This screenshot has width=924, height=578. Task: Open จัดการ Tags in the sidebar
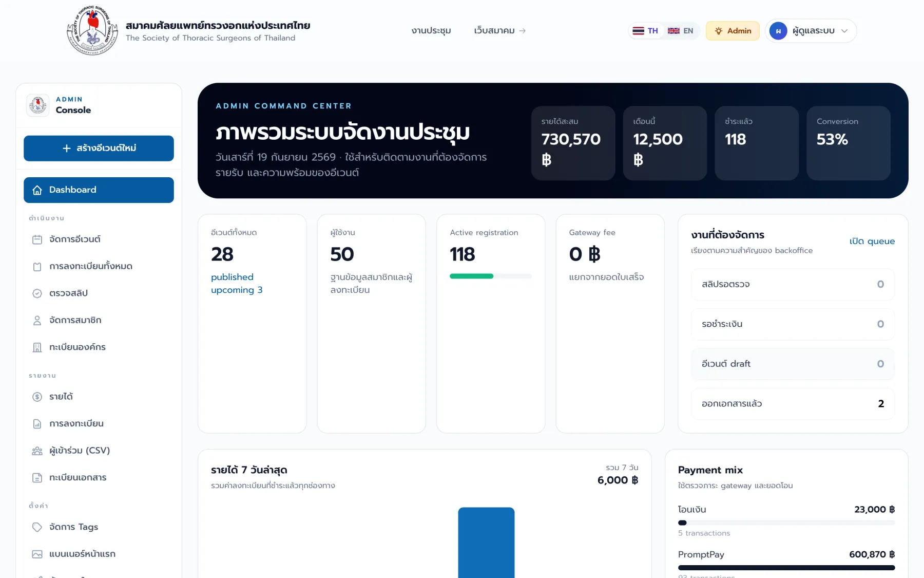99,527
